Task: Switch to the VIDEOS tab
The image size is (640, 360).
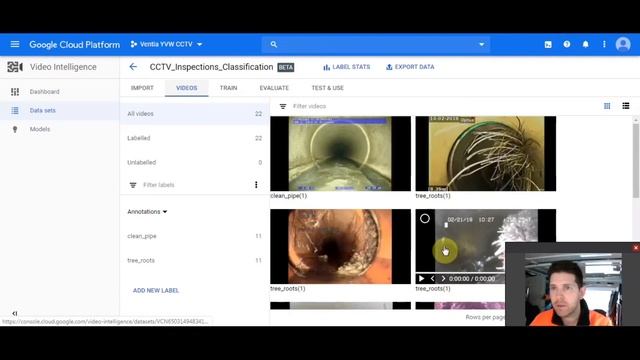Action: [x=187, y=88]
